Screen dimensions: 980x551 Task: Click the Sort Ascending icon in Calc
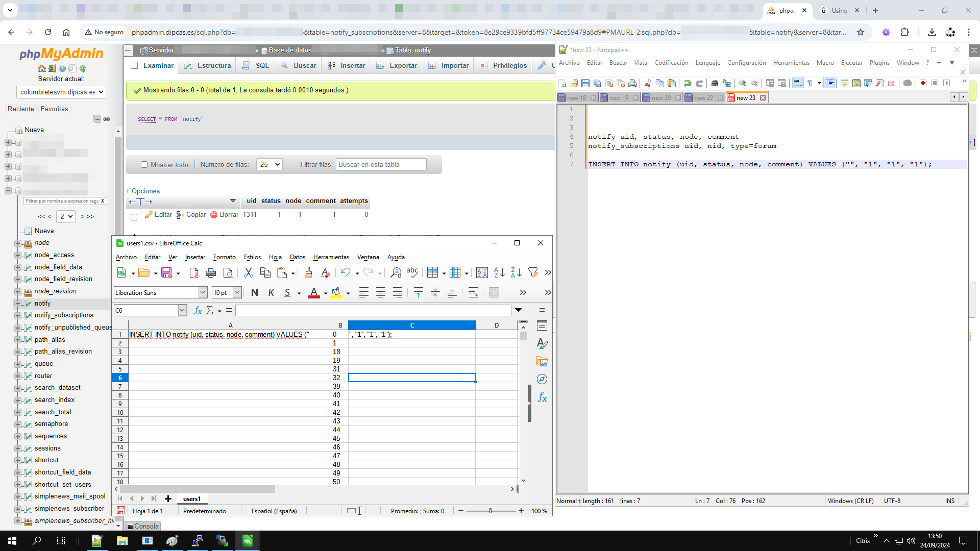click(x=499, y=273)
